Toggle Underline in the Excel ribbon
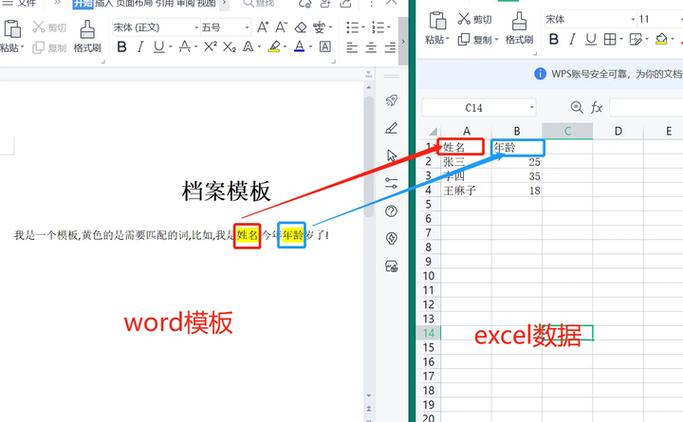 tap(591, 39)
